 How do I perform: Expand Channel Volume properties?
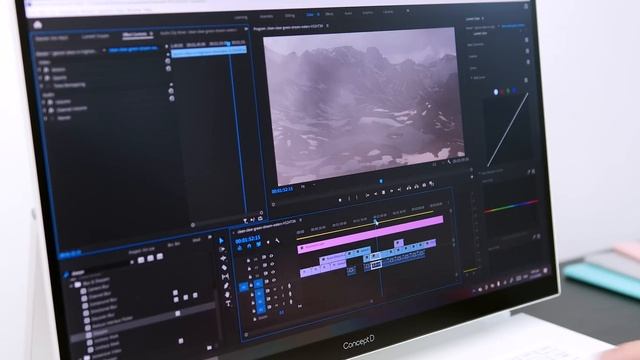tap(44, 111)
